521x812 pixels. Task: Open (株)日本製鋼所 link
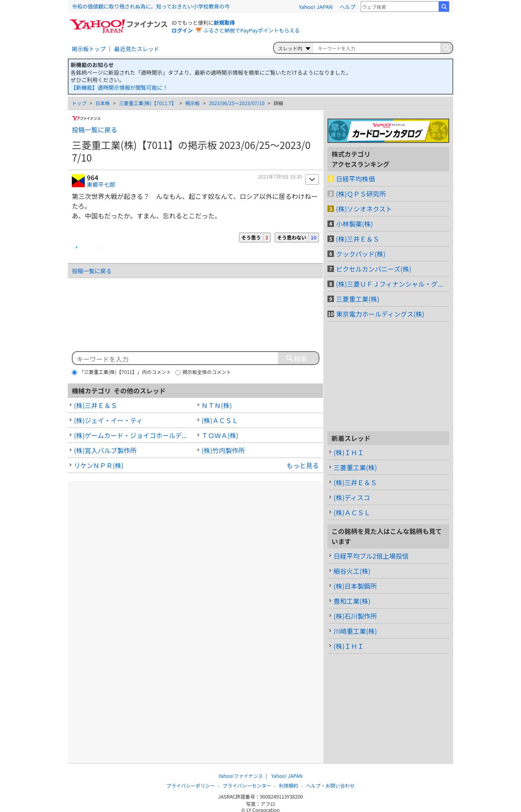pos(355,586)
